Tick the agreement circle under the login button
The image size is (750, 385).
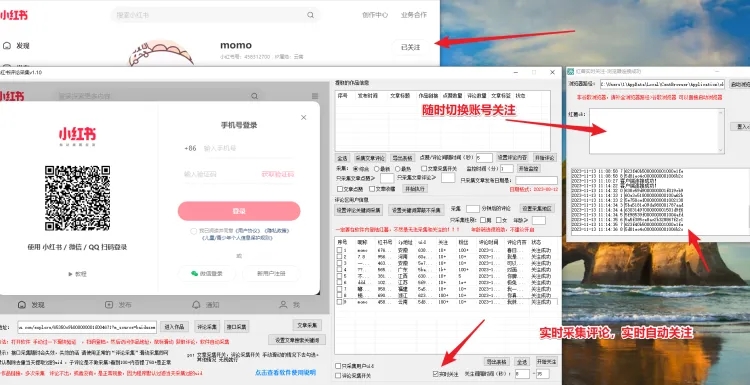[x=193, y=231]
